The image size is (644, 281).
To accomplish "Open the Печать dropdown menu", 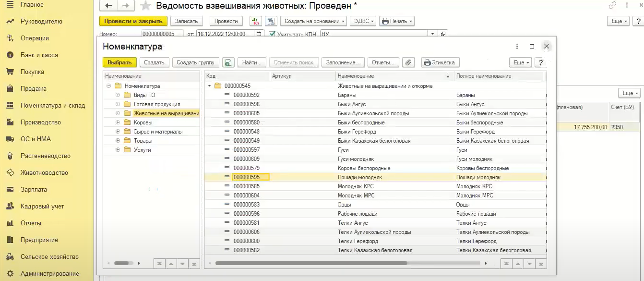I will pos(396,21).
